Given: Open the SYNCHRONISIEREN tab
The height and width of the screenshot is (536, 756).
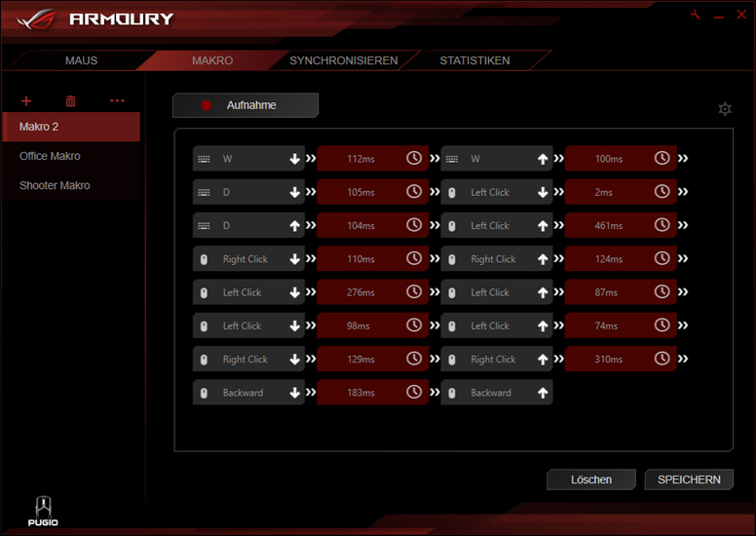Looking at the screenshot, I should pos(343,60).
